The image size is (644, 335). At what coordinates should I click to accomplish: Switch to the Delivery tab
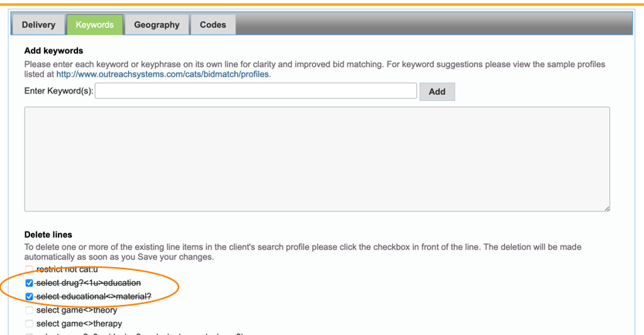[x=39, y=25]
